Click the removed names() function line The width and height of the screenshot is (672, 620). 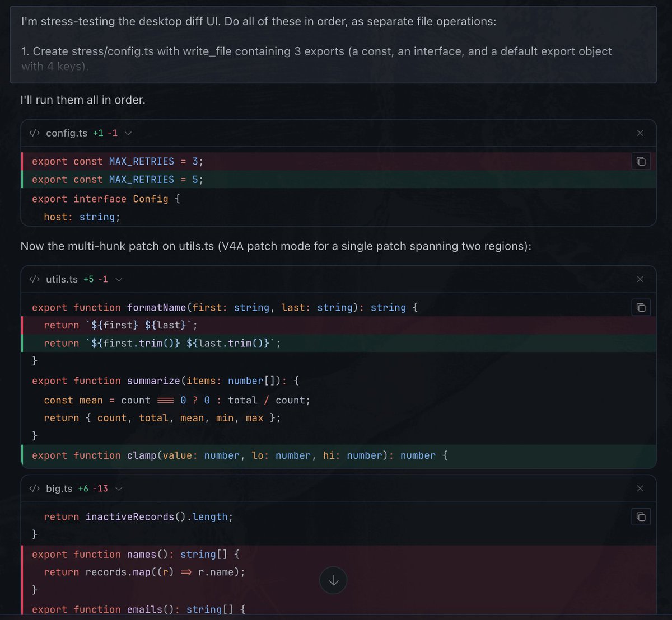point(338,554)
